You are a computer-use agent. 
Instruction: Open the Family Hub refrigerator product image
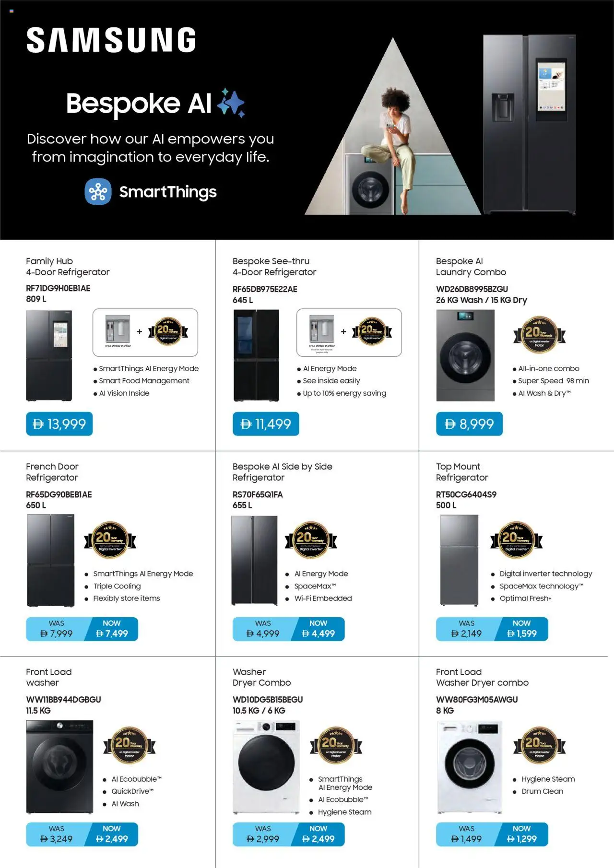point(49,355)
